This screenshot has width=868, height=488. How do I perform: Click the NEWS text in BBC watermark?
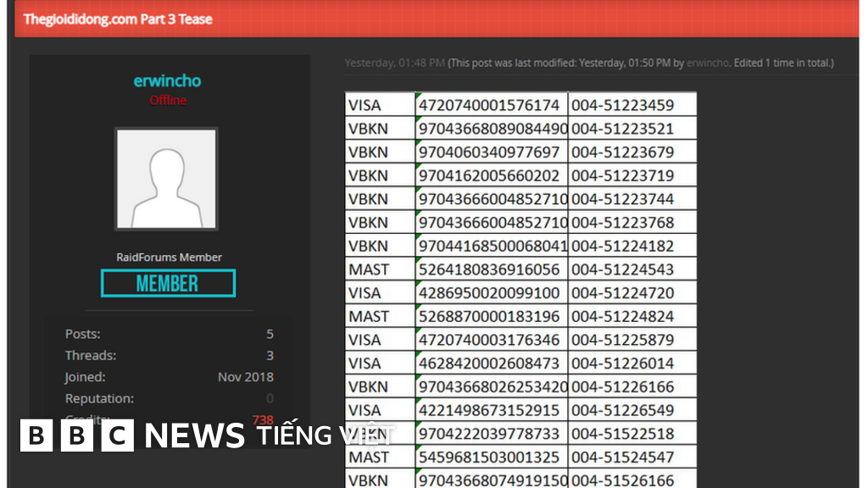coord(194,436)
